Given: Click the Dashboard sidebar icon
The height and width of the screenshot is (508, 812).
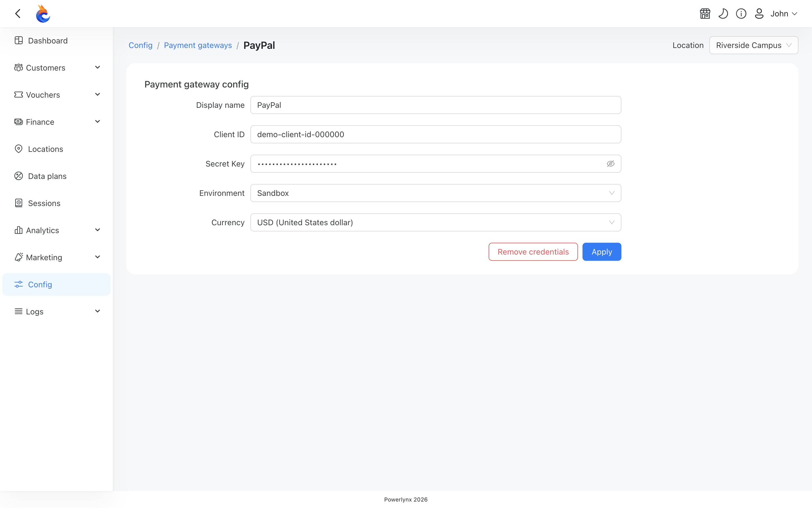Looking at the screenshot, I should [x=19, y=40].
